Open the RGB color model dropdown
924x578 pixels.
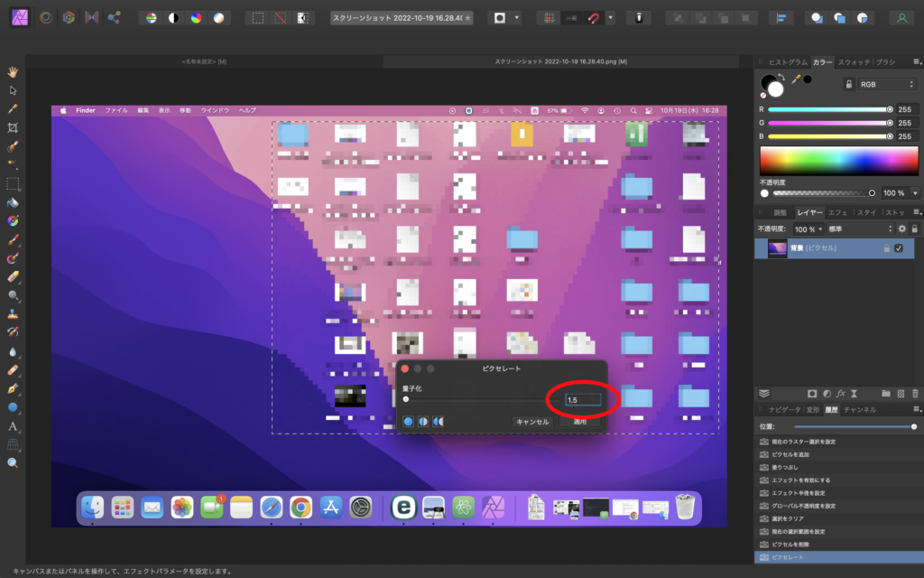tap(886, 84)
